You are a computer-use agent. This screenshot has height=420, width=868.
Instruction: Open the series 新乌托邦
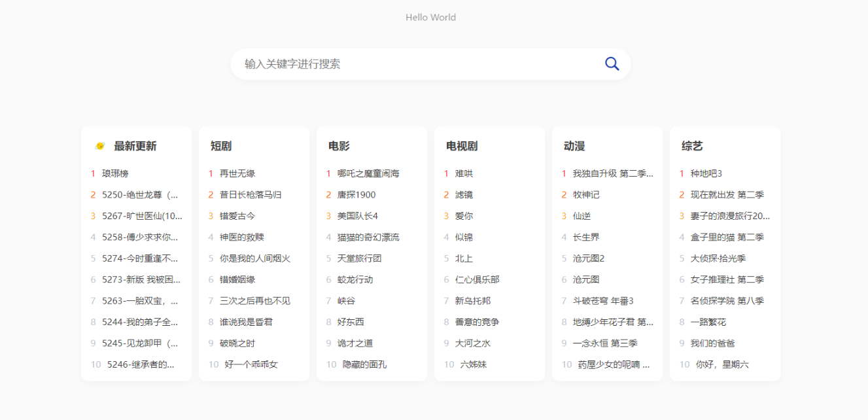[473, 301]
